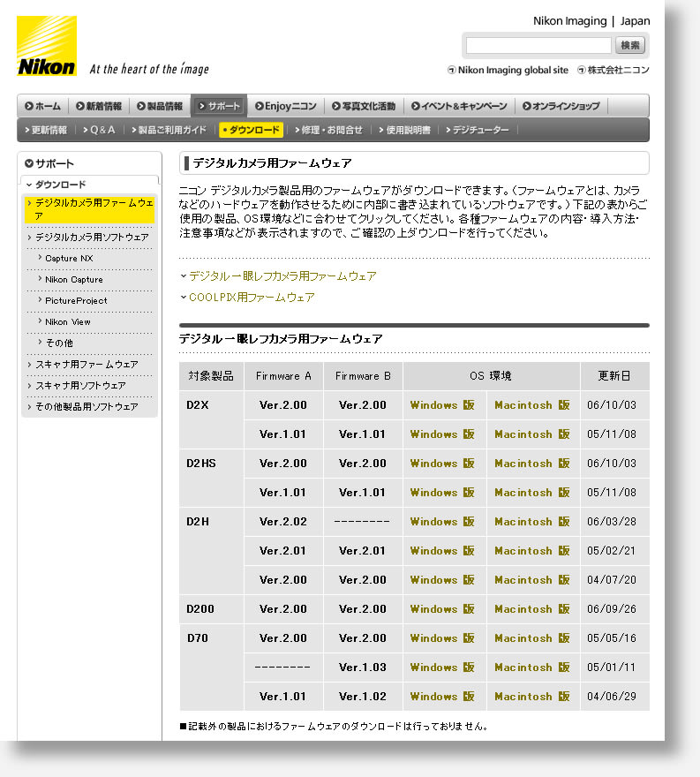Open Macintosh 版 for D2HS Ver.1.01

click(532, 493)
